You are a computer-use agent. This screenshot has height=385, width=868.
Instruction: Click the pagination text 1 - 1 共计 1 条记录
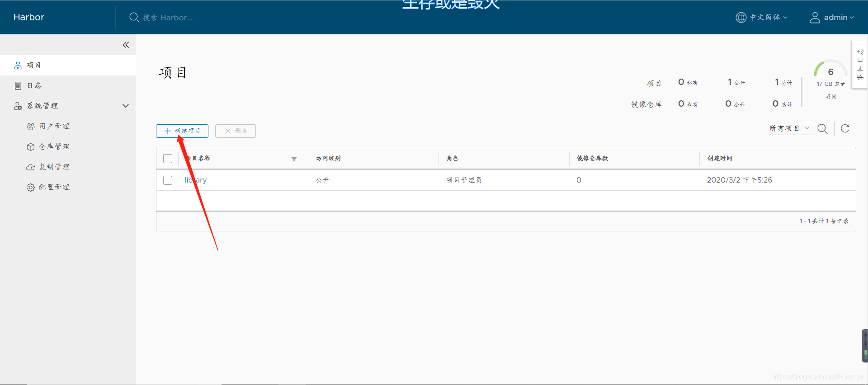824,221
